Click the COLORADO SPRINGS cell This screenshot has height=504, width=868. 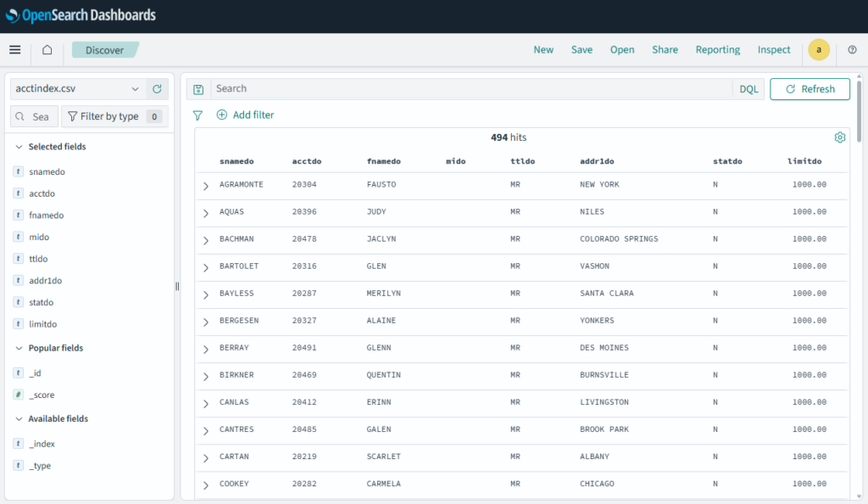tap(619, 239)
